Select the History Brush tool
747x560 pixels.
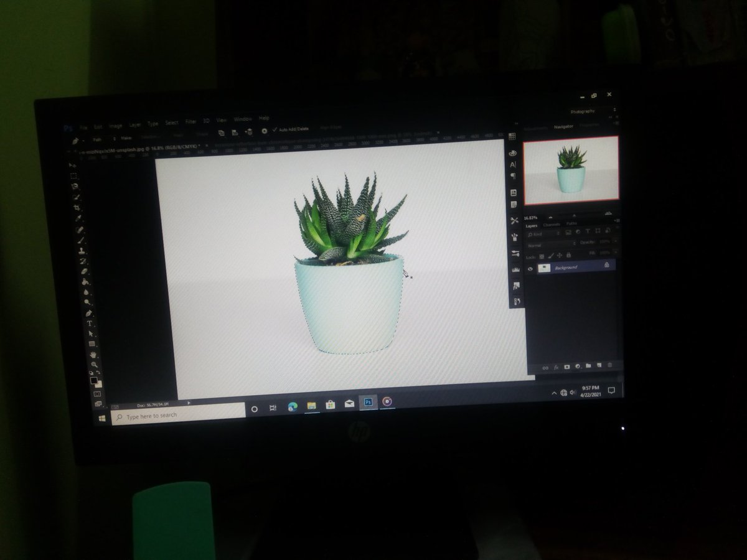click(83, 261)
